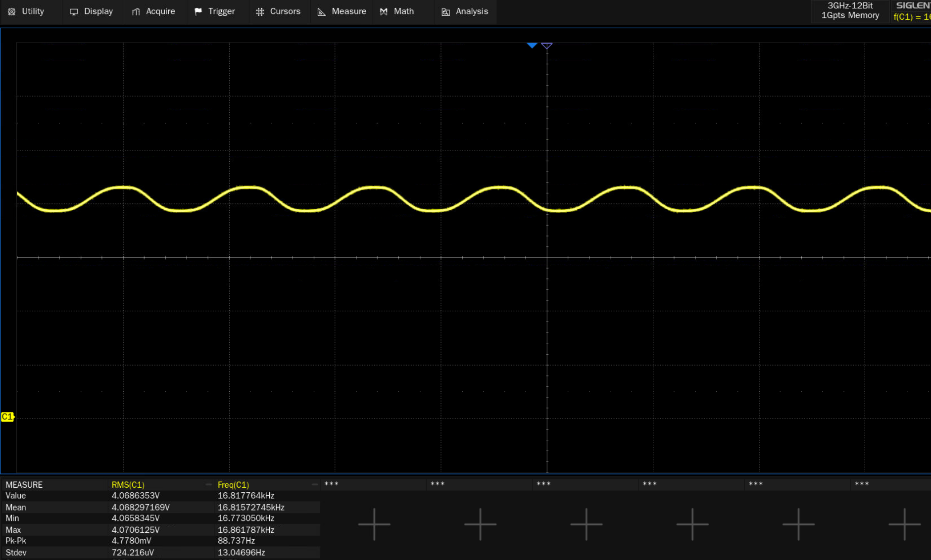The image size is (931, 560).
Task: Select the RMS(C1) measurement column header
Action: [x=128, y=485]
